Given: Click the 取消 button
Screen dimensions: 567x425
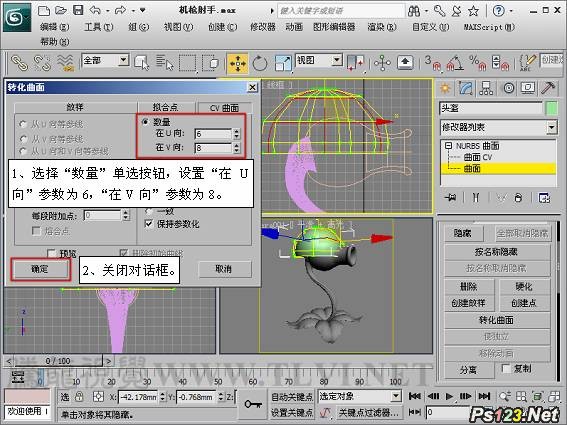Looking at the screenshot, I should click(224, 269).
